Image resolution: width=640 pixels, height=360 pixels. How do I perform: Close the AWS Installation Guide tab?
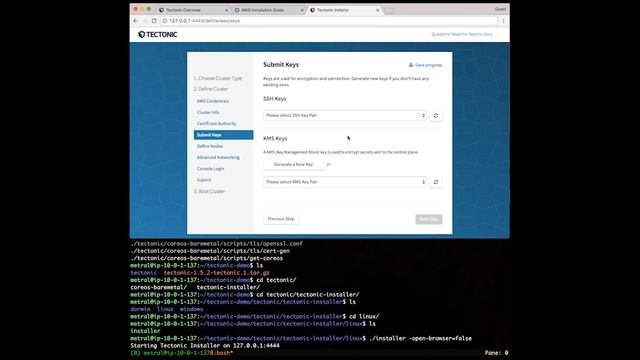click(302, 10)
